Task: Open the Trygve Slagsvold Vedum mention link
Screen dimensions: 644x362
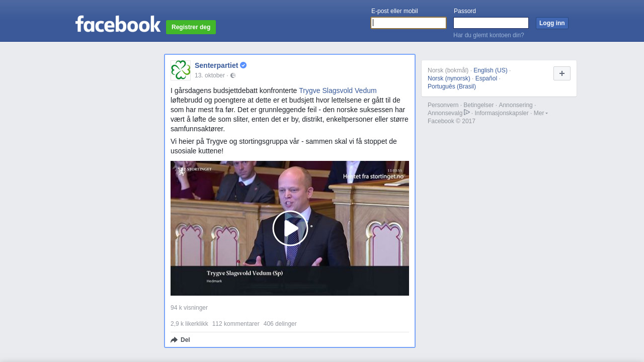Action: coord(338,90)
